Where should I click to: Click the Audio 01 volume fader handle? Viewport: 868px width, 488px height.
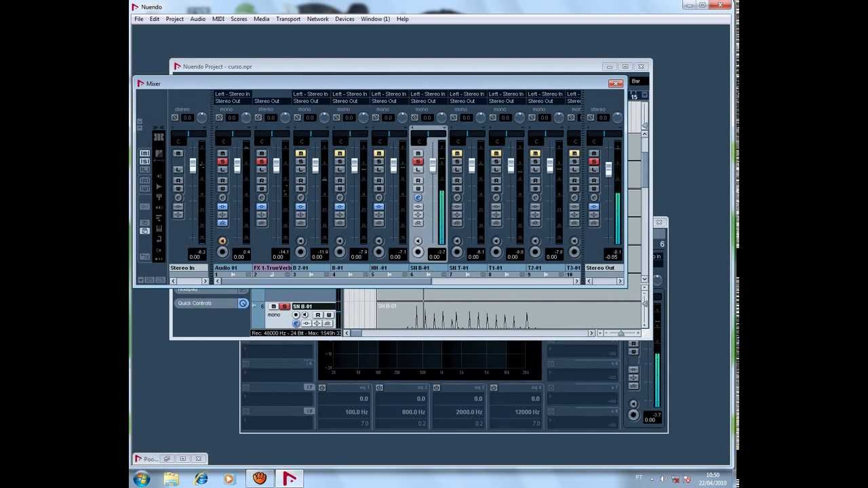(x=237, y=165)
